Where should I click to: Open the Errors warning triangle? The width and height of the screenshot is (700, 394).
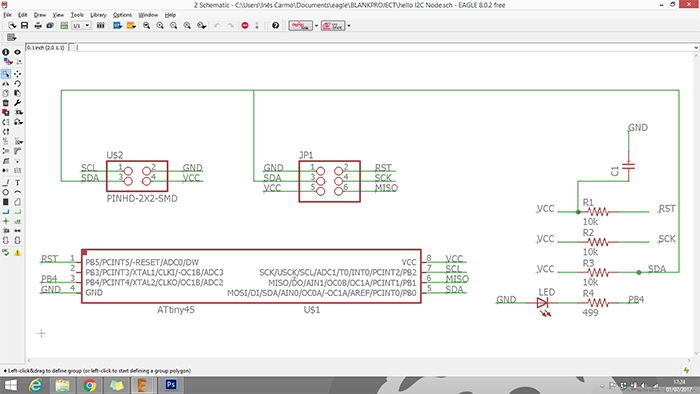17,253
